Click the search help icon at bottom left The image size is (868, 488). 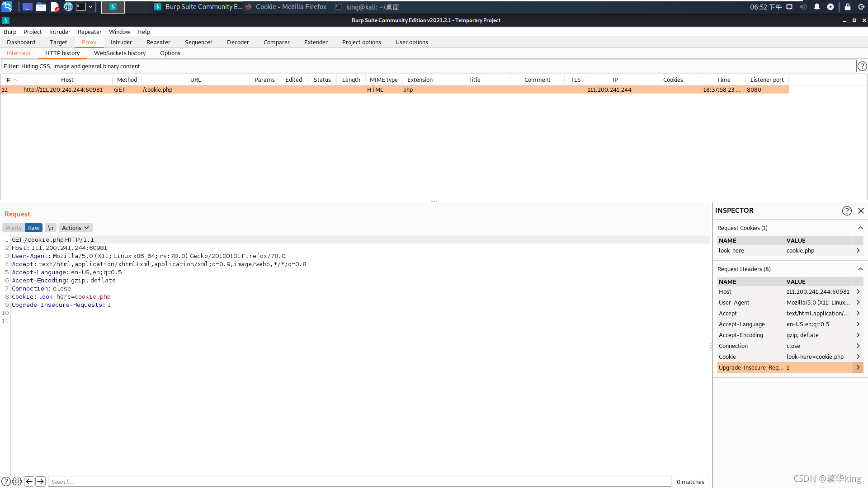pyautogui.click(x=6, y=482)
